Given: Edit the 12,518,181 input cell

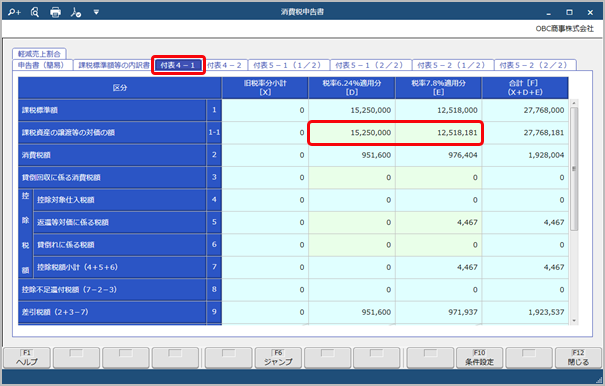Looking at the screenshot, I should pos(438,133).
